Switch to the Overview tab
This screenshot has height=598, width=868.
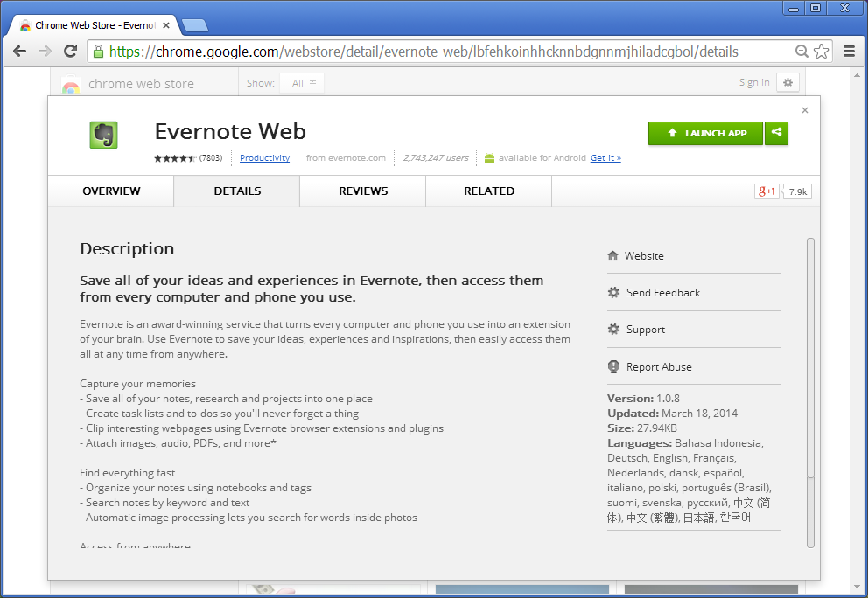click(x=111, y=191)
